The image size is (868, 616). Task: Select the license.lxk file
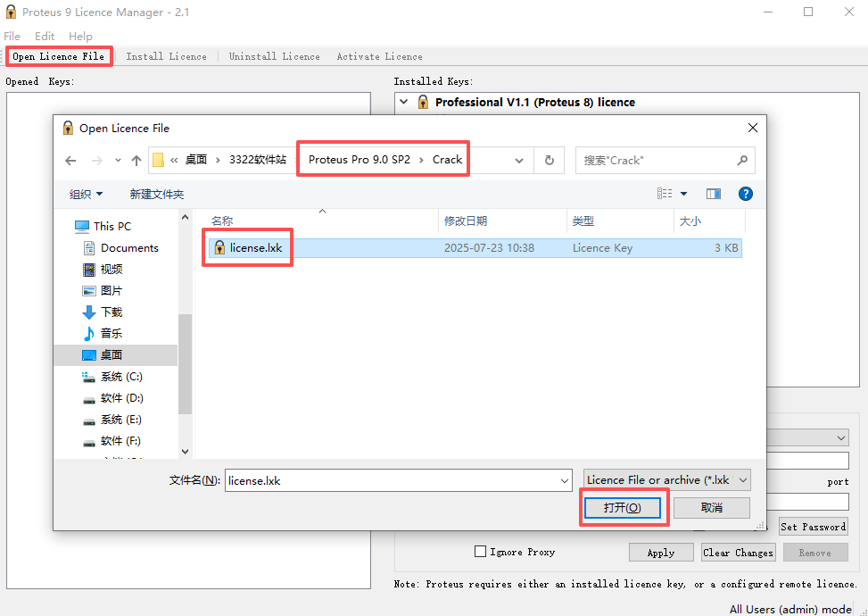point(475,247)
